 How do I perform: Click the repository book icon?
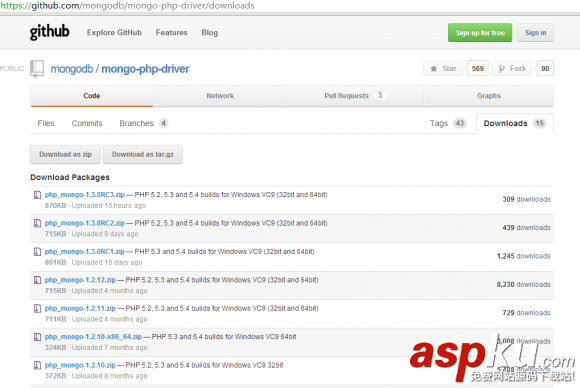coord(37,69)
